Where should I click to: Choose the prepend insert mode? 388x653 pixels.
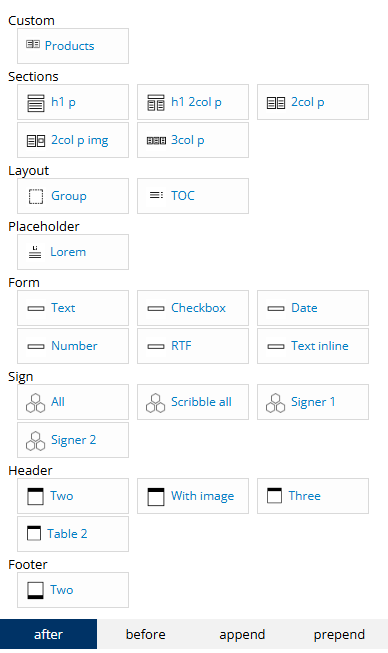(x=339, y=634)
